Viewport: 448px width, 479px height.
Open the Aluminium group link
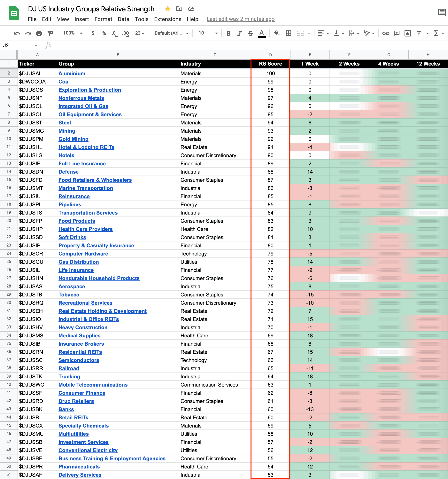pos(72,74)
